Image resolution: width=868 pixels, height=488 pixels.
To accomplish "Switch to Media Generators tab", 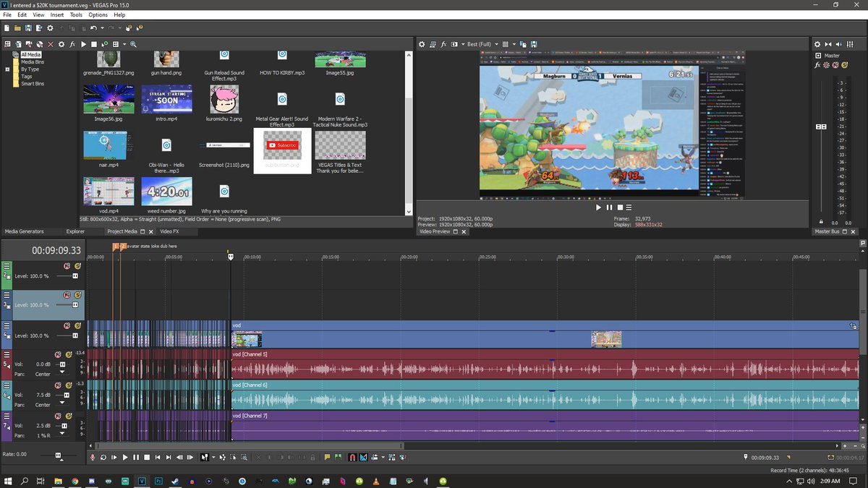I will [x=24, y=231].
